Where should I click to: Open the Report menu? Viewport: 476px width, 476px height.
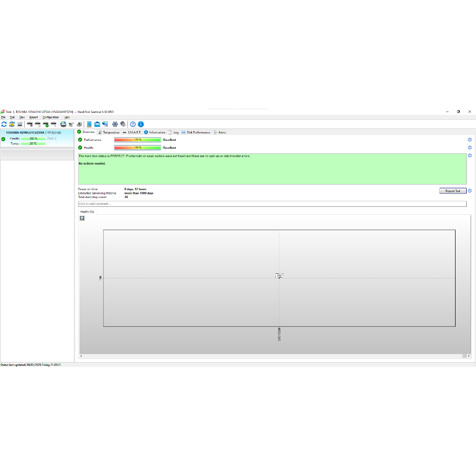point(33,117)
